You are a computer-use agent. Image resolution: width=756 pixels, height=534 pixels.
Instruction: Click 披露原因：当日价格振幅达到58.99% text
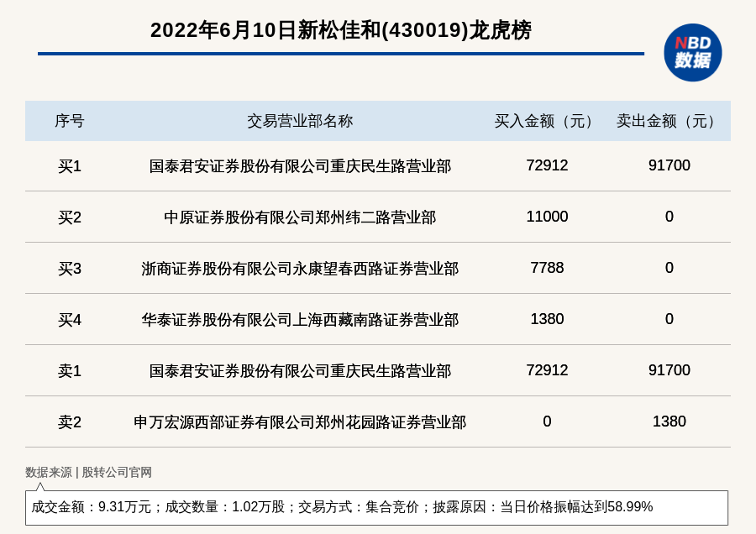(x=543, y=507)
